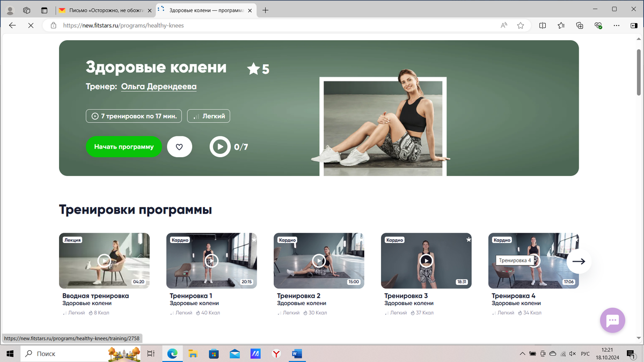Click the split screen icon in the toolbar
The image size is (644, 362).
point(542,25)
